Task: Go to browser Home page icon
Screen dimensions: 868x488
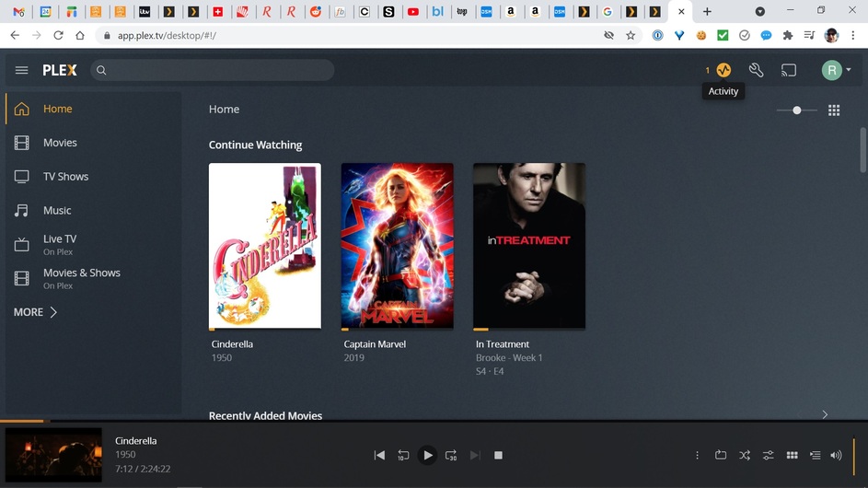Action: pos(80,36)
